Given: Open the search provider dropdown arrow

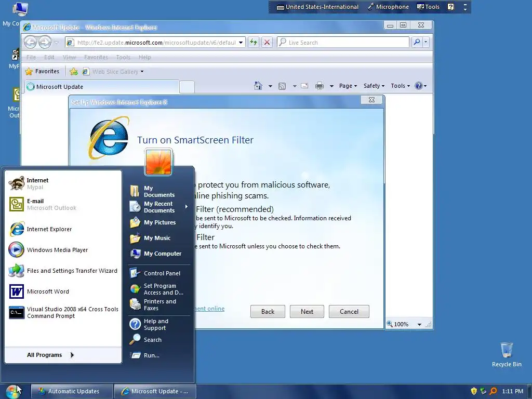Looking at the screenshot, I should pos(426,42).
